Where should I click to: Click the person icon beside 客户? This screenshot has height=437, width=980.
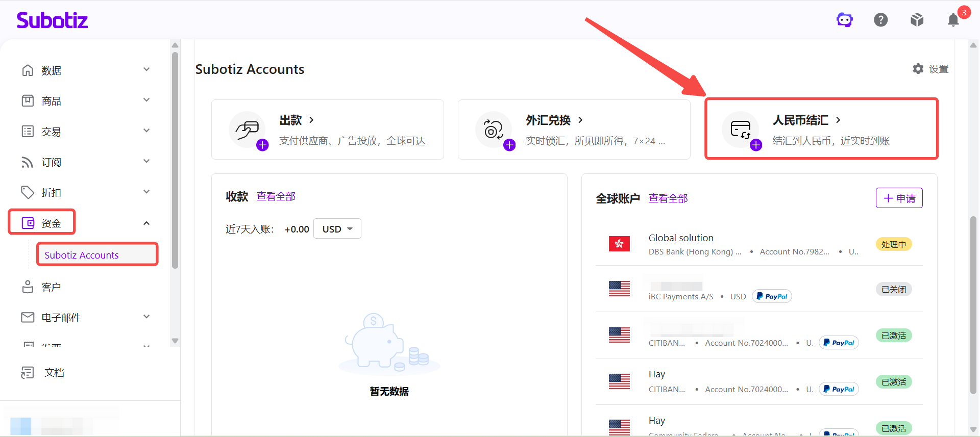pyautogui.click(x=28, y=287)
